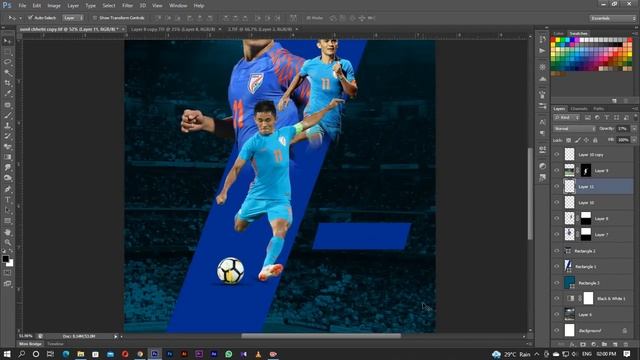Open Windows Start menu
Screen dimensions: 640x360
pos(7,354)
